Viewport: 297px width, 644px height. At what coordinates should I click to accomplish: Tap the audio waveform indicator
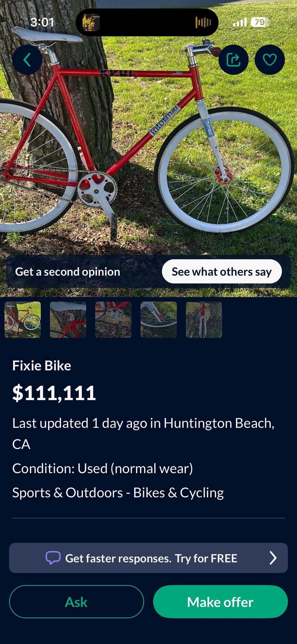point(203,22)
